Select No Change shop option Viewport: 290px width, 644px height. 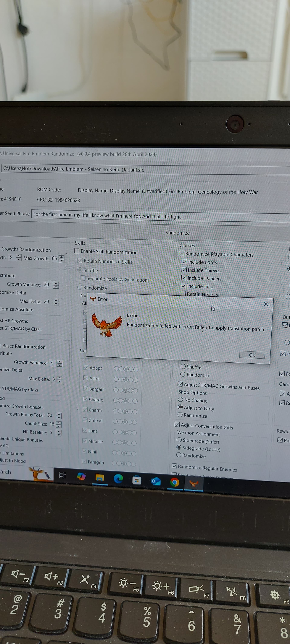point(181,400)
